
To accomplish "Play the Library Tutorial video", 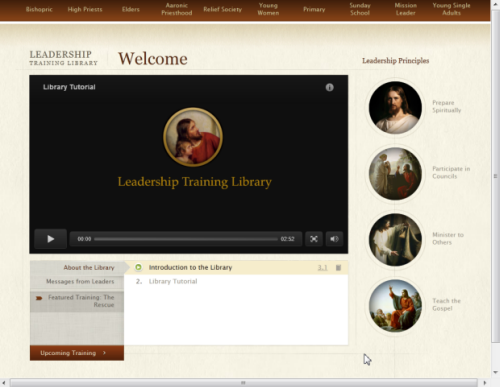I will [51, 239].
